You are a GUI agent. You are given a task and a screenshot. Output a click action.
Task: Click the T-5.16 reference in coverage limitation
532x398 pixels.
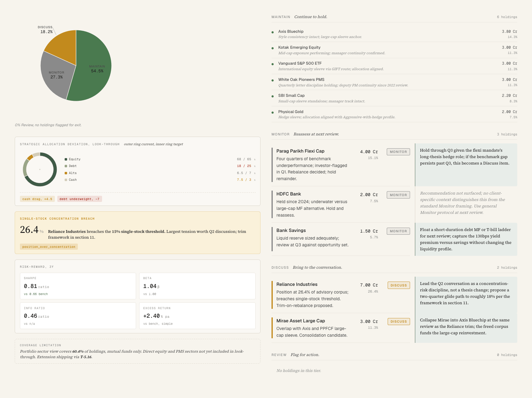pyautogui.click(x=86, y=357)
